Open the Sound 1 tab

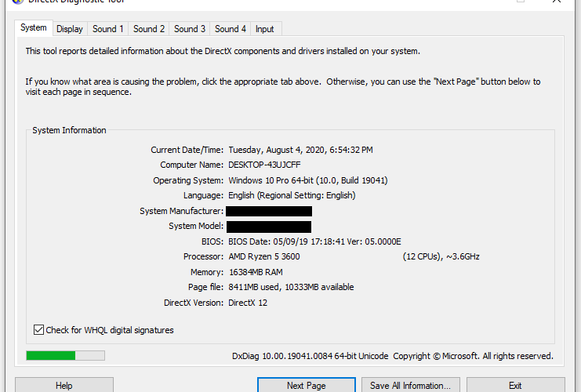[108, 29]
